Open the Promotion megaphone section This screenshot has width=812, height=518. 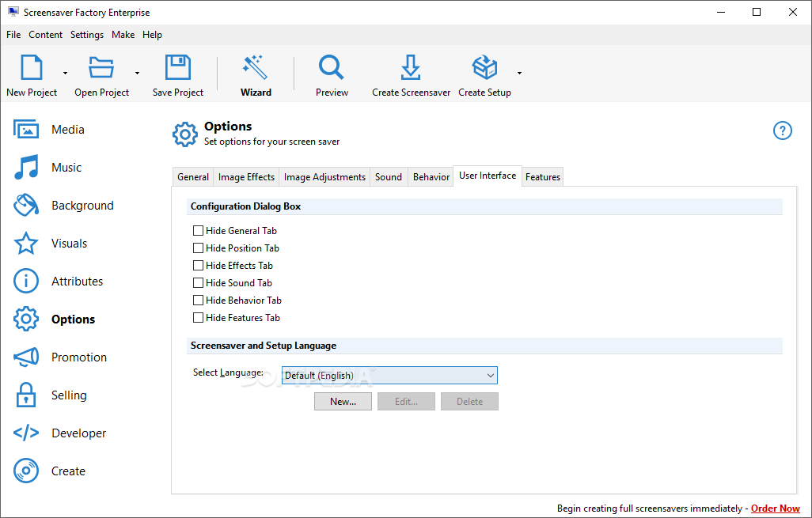(x=59, y=357)
